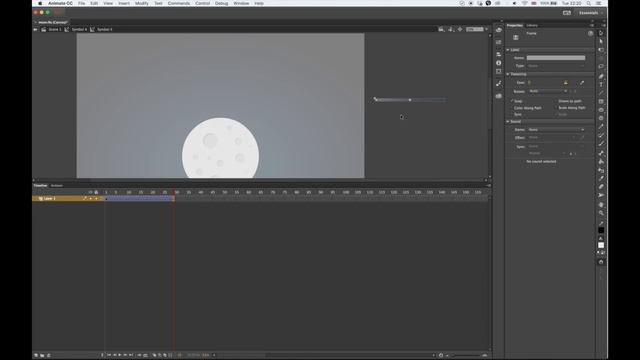Select the Text tool in Tools panel
Viewport: 640px width, 360px height.
pos(601,84)
